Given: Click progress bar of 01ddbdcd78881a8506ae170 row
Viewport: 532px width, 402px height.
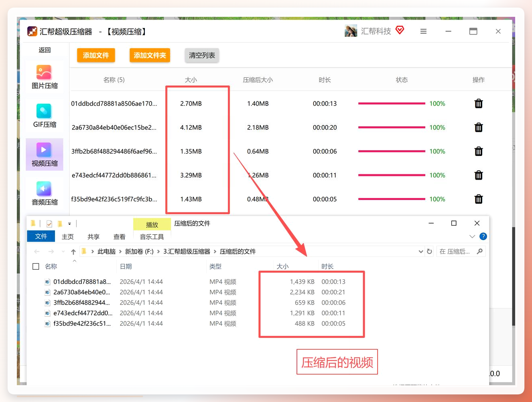Looking at the screenshot, I should pyautogui.click(x=392, y=103).
